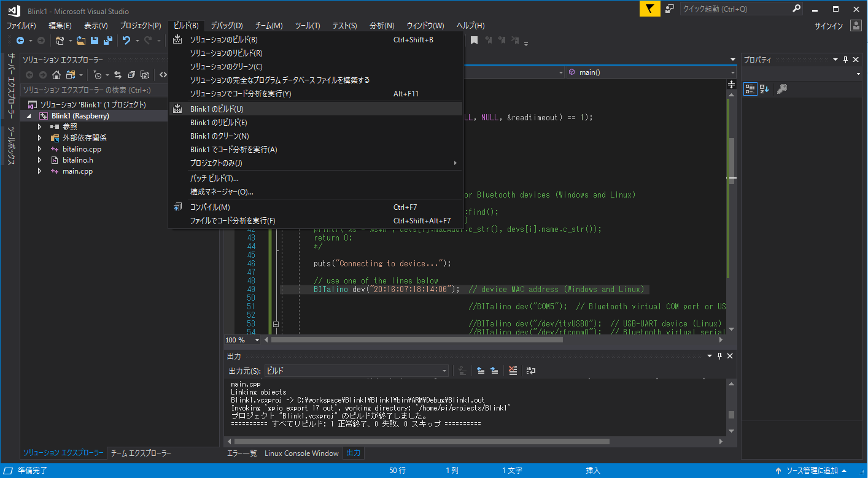
Task: Pin the Output panel with auto-hide pushpin
Action: click(719, 356)
